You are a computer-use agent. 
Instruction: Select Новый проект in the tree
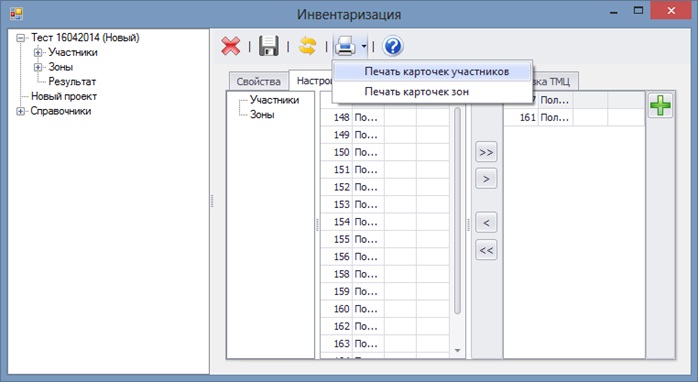pyautogui.click(x=64, y=97)
